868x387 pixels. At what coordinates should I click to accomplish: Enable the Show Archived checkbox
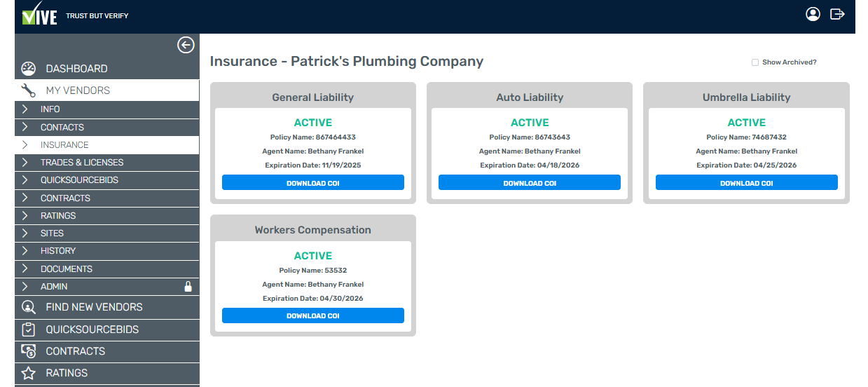(x=755, y=62)
